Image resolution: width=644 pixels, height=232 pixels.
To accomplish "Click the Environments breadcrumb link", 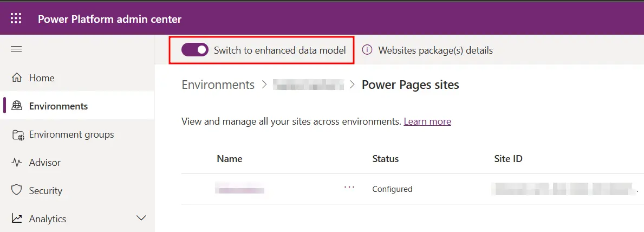I will tap(218, 85).
